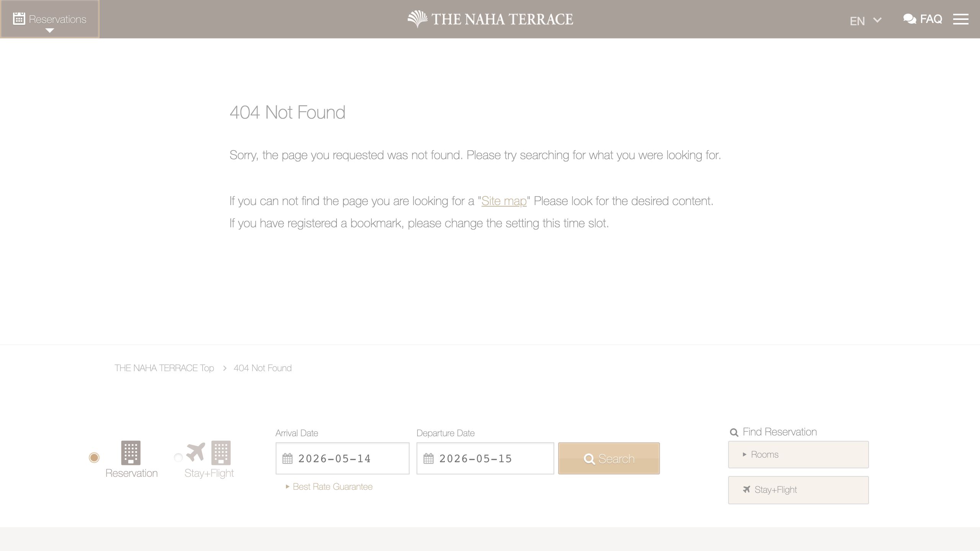Image resolution: width=980 pixels, height=551 pixels.
Task: Click the hotel building Reservation icon
Action: [x=131, y=453]
